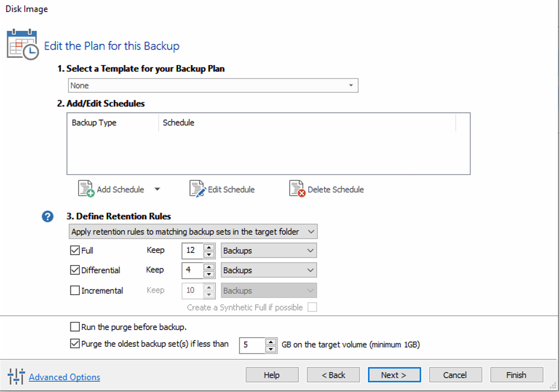This screenshot has height=392, width=559.
Task: Click the Next button
Action: [394, 375]
